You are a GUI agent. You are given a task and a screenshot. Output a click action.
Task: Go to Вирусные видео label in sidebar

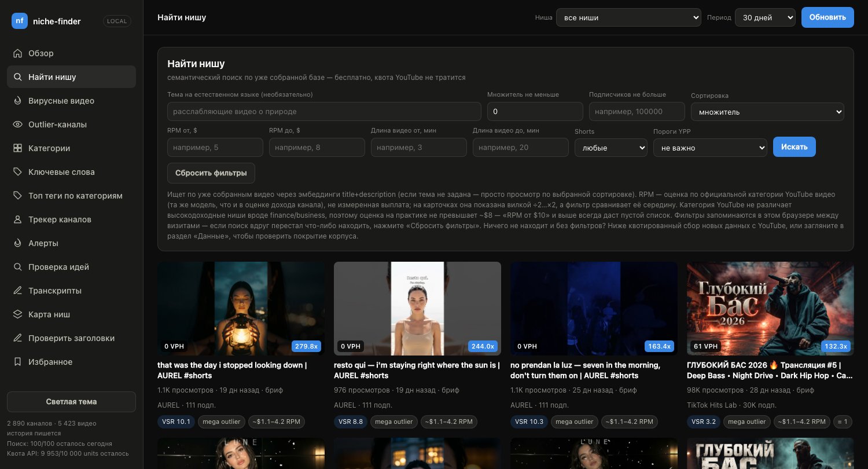(x=61, y=101)
